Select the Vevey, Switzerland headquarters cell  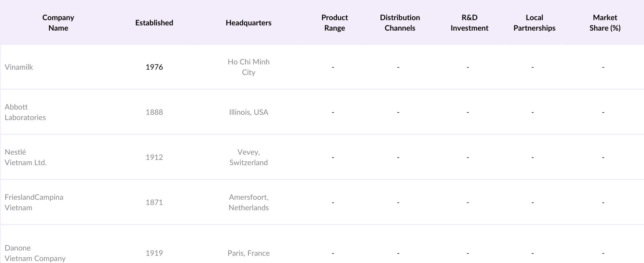(x=248, y=157)
